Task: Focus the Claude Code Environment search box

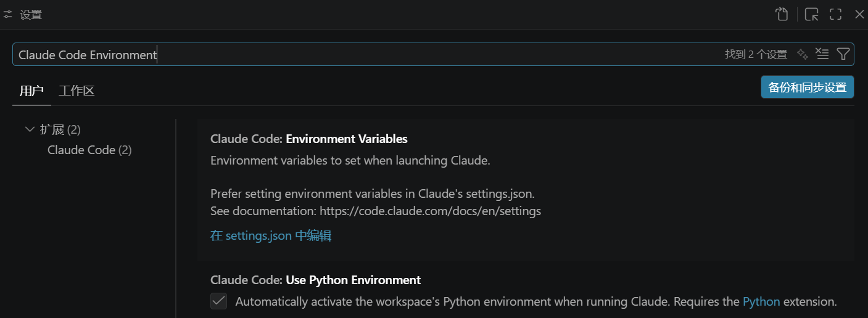Action: 370,54
